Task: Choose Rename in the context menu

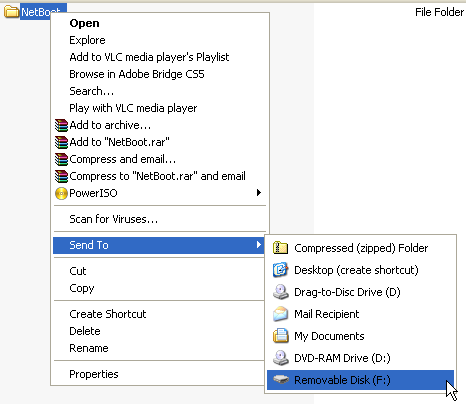Action: coord(159,348)
